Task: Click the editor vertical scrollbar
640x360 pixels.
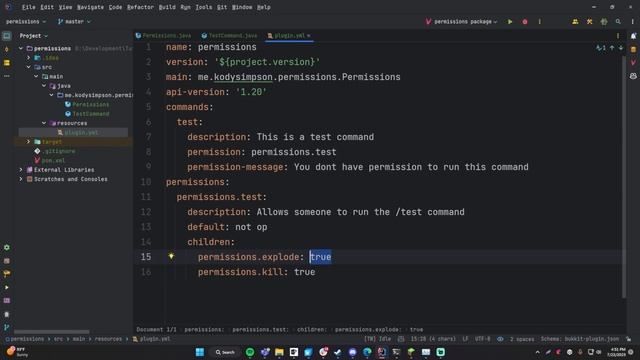Action: coord(624,176)
